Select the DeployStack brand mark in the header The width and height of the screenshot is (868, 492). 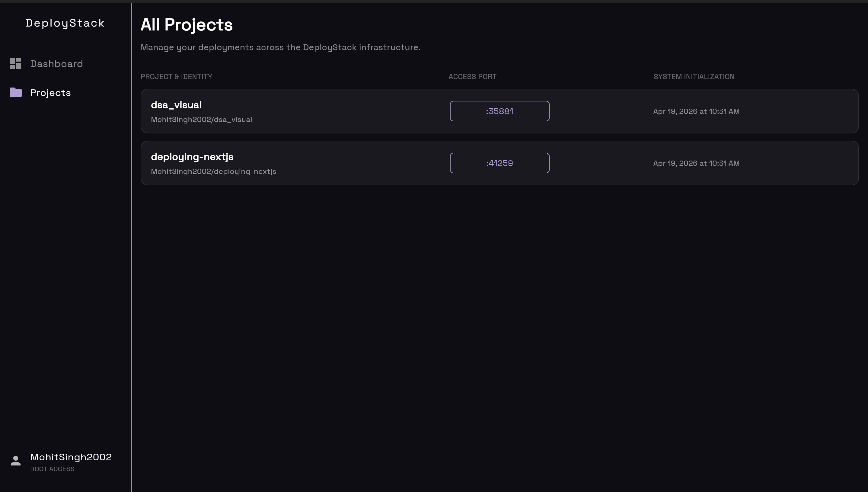tap(65, 23)
